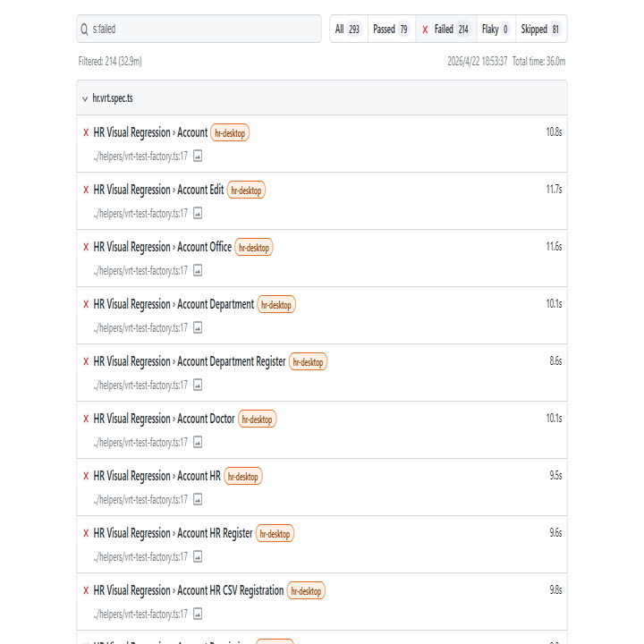Open Account HR CSV Registration test
This screenshot has width=644, height=644.
point(188,590)
